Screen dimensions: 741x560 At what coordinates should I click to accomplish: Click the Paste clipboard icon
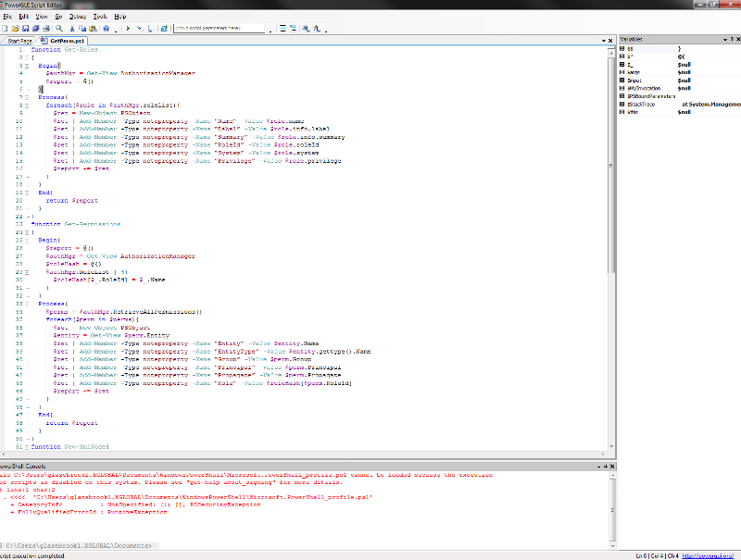coord(94,29)
